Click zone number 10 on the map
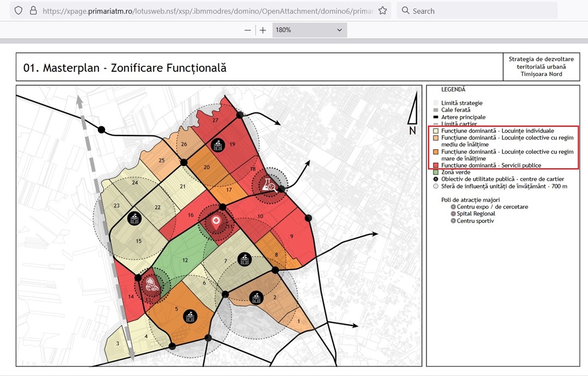Image resolution: width=588 pixels, height=376 pixels. click(x=260, y=217)
